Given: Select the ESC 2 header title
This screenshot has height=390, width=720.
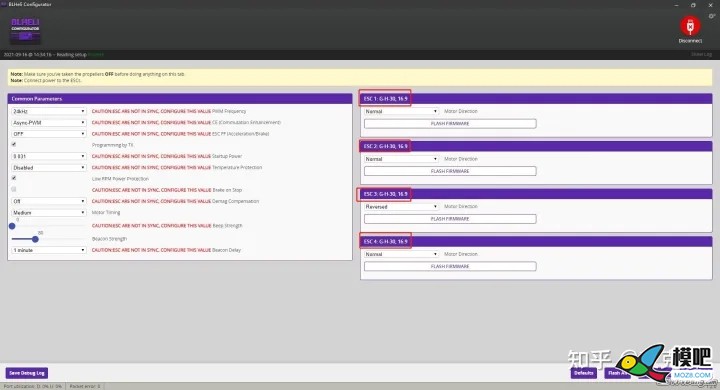Looking at the screenshot, I should (385, 146).
